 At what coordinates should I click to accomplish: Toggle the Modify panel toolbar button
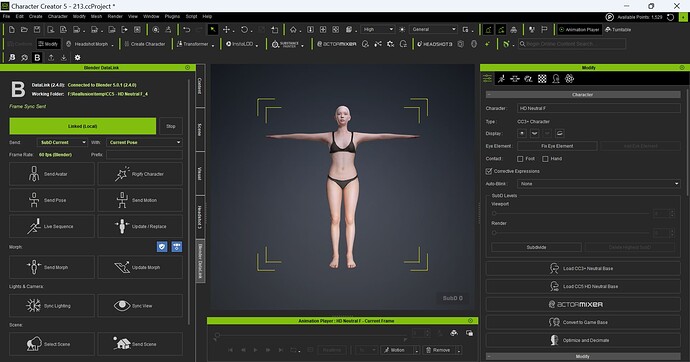(x=48, y=44)
